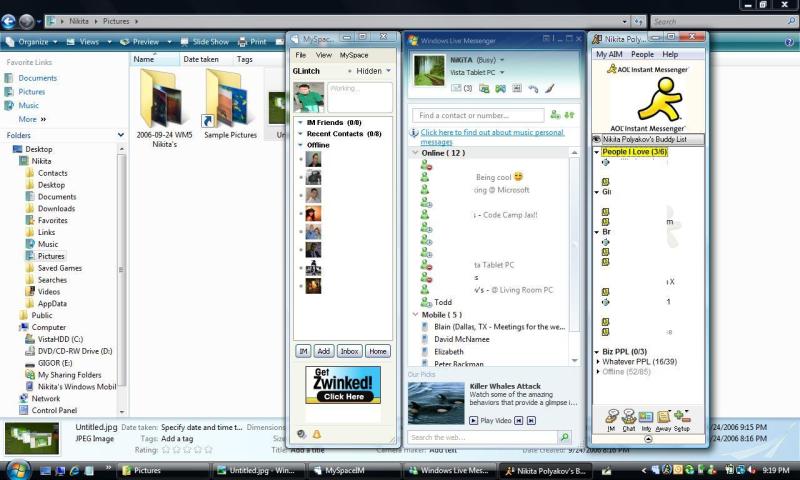Click the add a contact icon in Messenger
Viewport: 800px width, 480px height.
click(555, 115)
